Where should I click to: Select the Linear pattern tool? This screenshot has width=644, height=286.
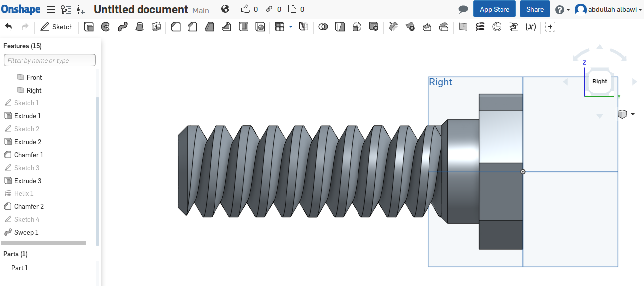tap(280, 27)
